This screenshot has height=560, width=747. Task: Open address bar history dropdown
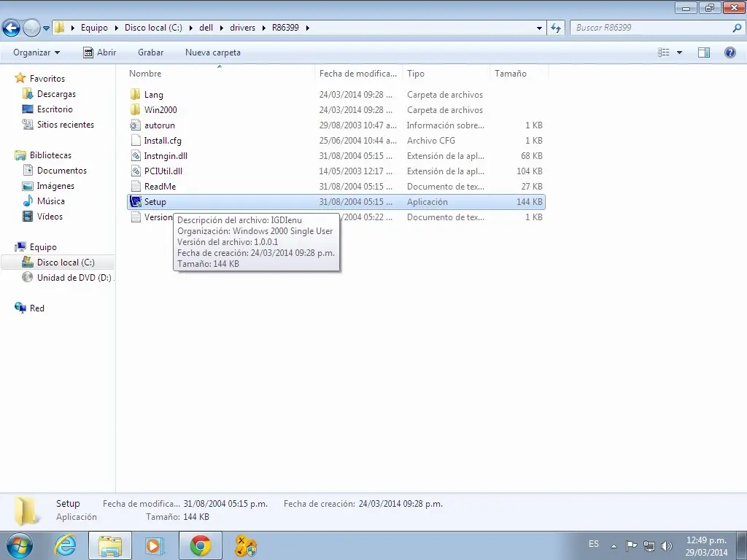[x=539, y=28]
